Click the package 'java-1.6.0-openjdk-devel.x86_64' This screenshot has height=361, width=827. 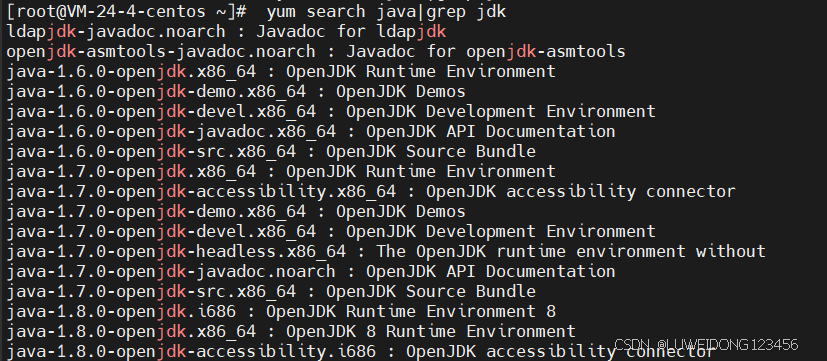click(x=161, y=111)
